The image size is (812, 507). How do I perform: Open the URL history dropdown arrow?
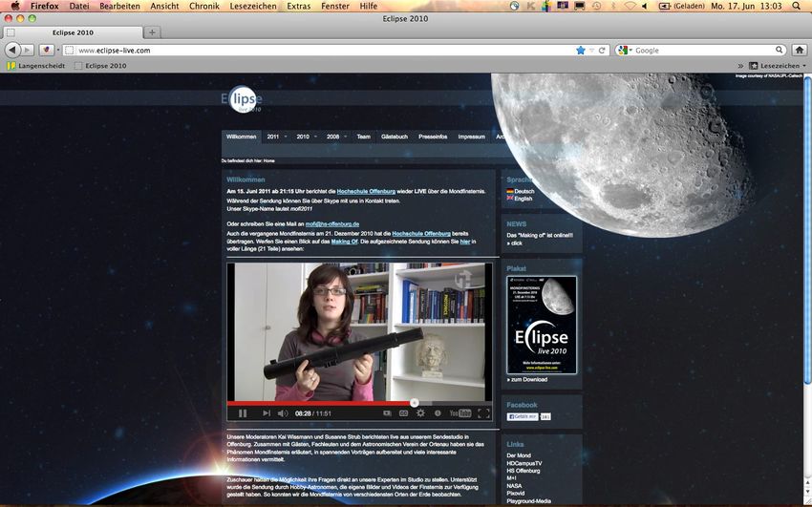pos(592,51)
